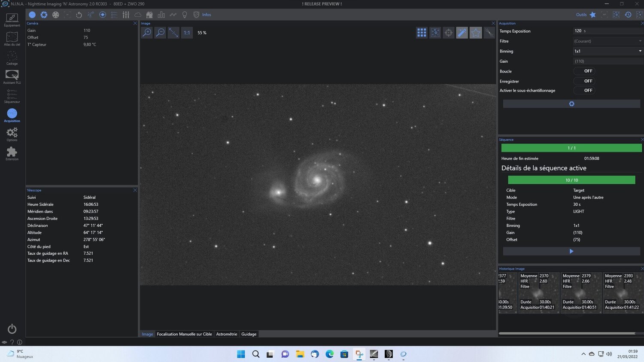Open the Binning dropdown in Acquisition
Viewport: 644px width, 362px height.
point(607,51)
